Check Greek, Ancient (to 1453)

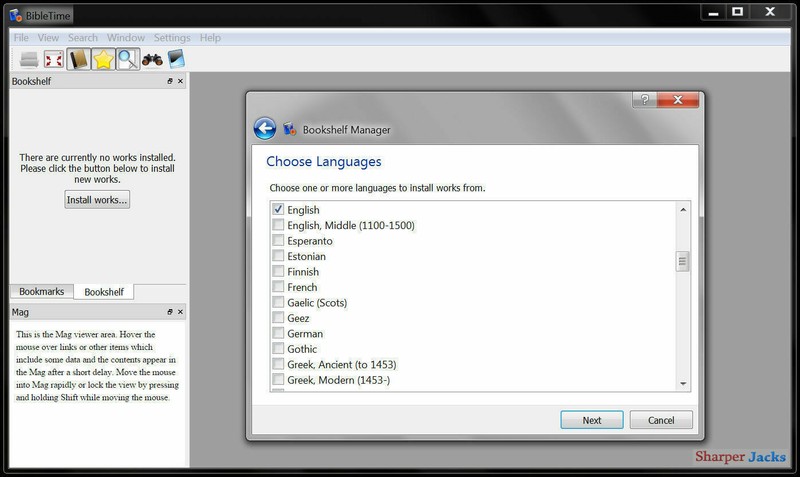pyautogui.click(x=278, y=364)
